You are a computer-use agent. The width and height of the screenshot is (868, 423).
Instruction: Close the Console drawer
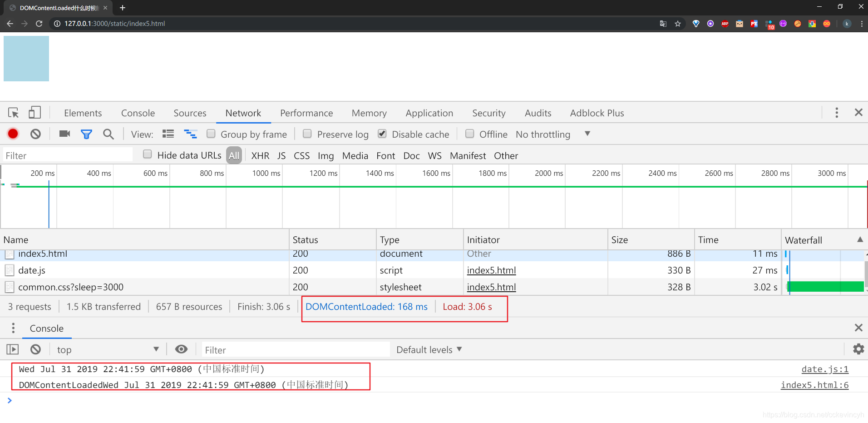(x=858, y=328)
